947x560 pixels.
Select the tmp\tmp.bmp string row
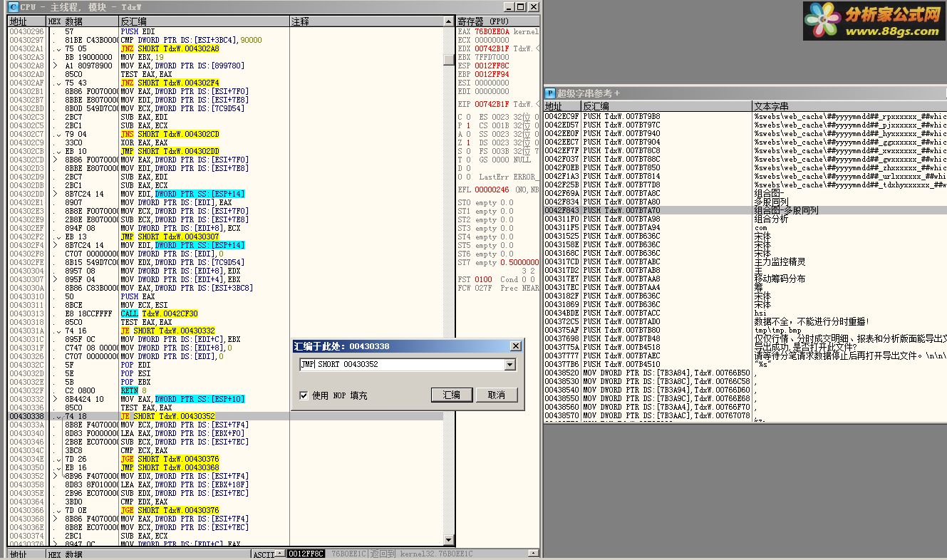[x=745, y=330]
